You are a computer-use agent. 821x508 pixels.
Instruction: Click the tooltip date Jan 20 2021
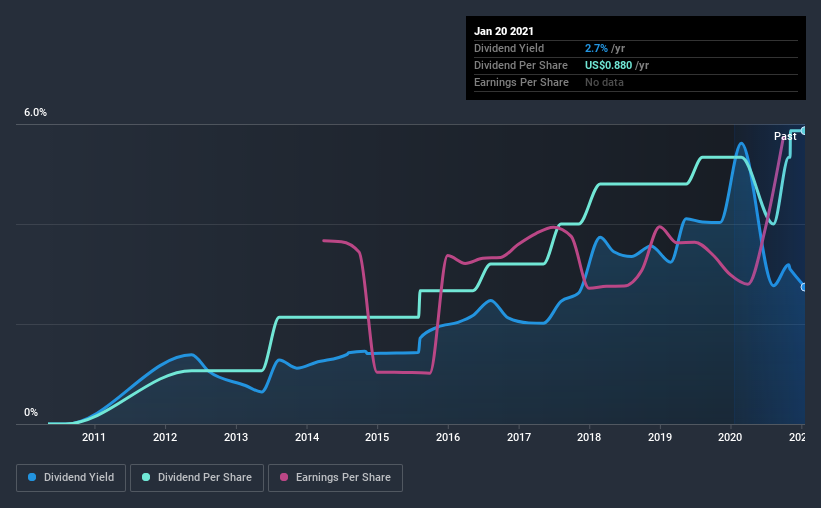(504, 31)
